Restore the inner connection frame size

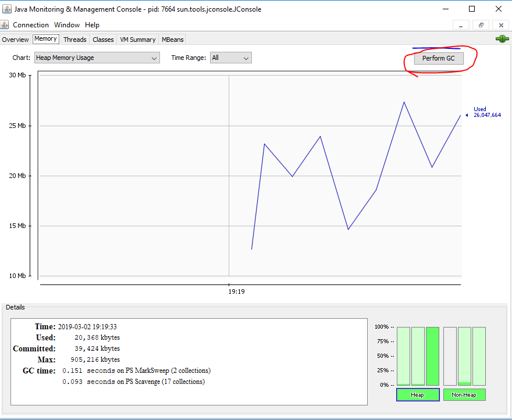481,25
